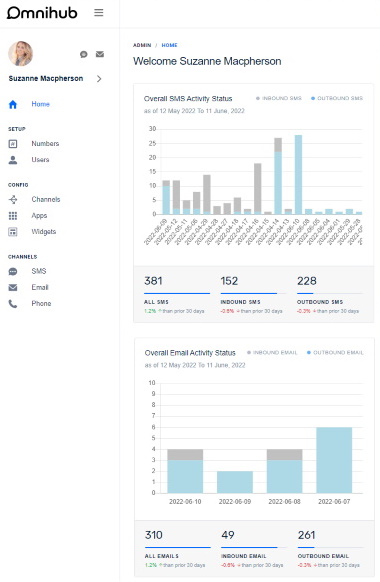Click the 2022-06-09 email bar
This screenshot has width=380, height=582.
pyautogui.click(x=235, y=482)
